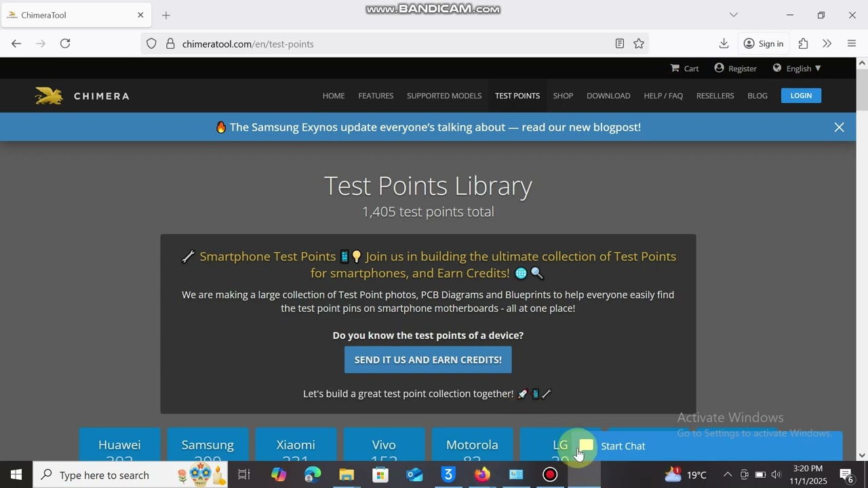This screenshot has height=488, width=868.
Task: Open HELP / FAQ page
Action: click(663, 96)
